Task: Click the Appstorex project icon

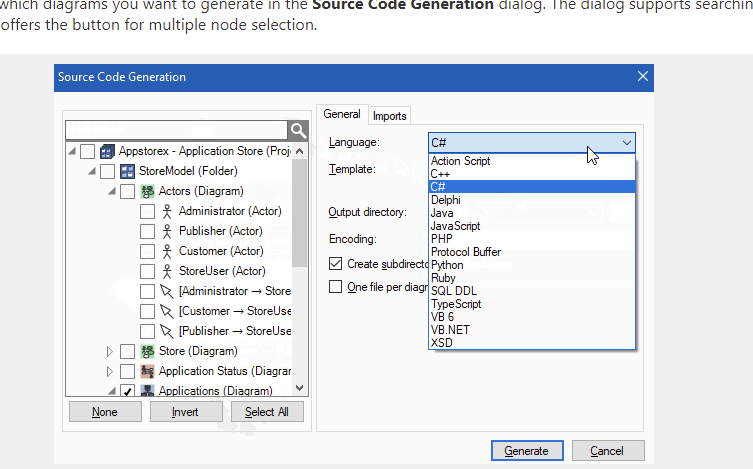Action: point(107,151)
